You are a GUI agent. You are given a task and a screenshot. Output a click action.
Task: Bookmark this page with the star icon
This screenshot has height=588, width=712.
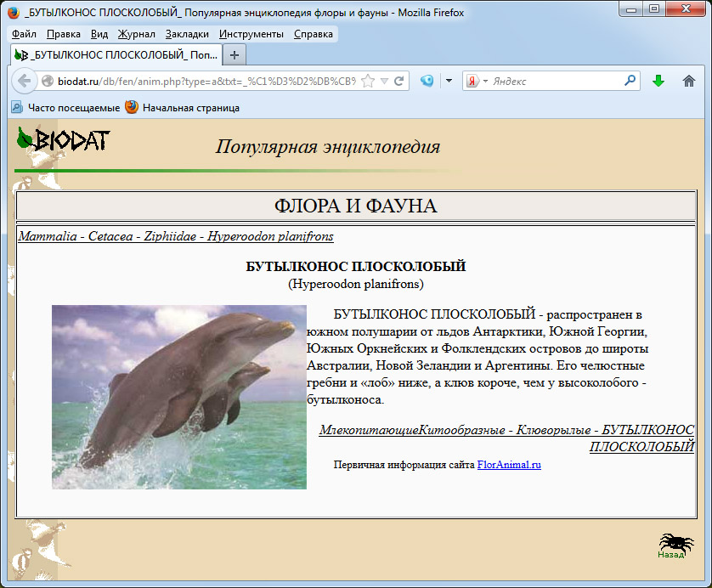368,82
